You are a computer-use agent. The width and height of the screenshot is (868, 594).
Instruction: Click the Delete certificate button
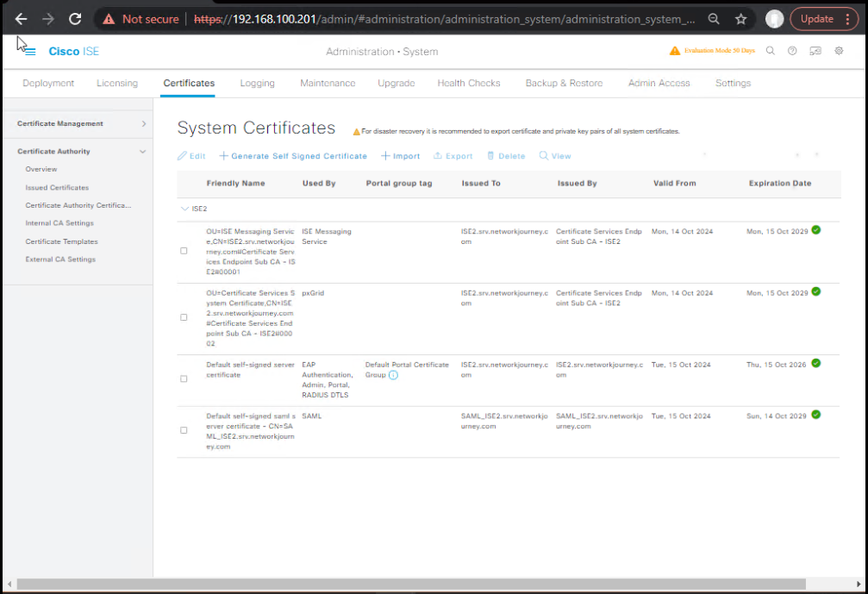pos(506,156)
